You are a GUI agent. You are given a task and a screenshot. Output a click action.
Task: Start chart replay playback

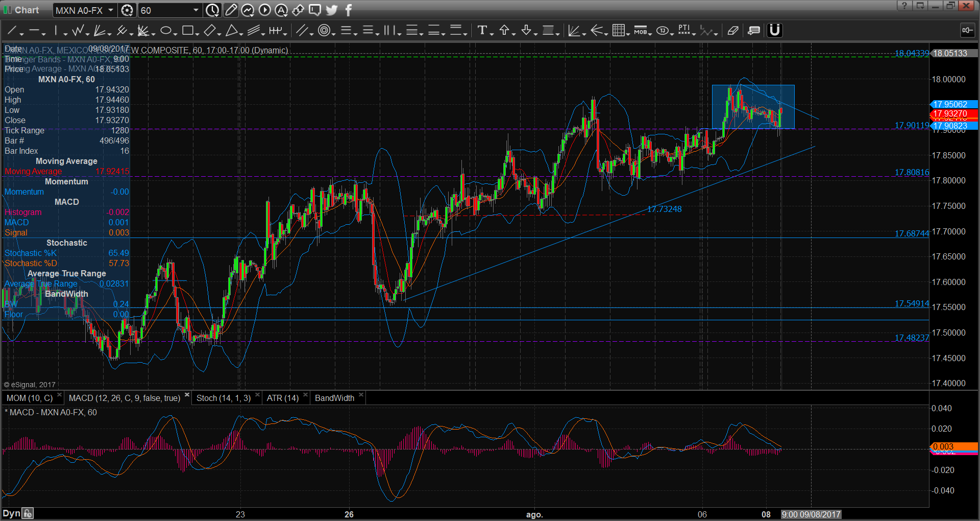pos(264,10)
